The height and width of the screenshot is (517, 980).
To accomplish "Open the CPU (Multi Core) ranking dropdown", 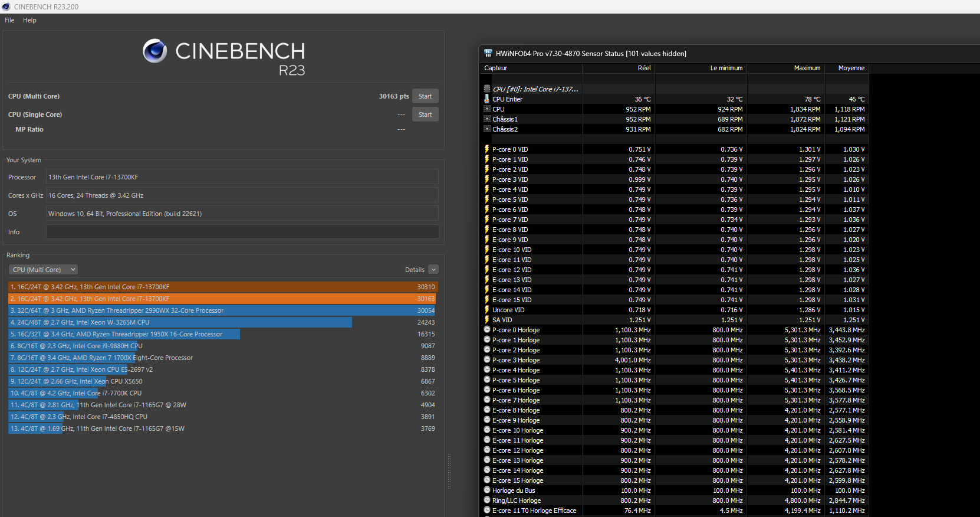I will coord(43,270).
